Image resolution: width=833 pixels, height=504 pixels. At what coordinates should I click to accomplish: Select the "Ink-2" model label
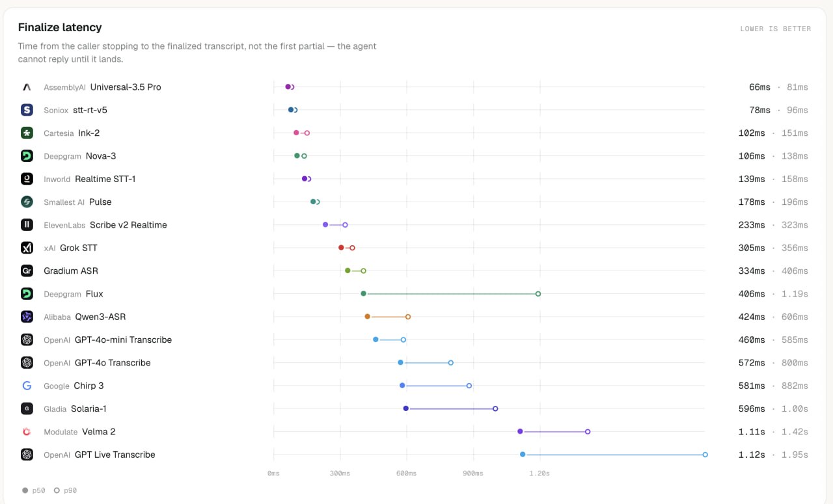pyautogui.click(x=89, y=133)
